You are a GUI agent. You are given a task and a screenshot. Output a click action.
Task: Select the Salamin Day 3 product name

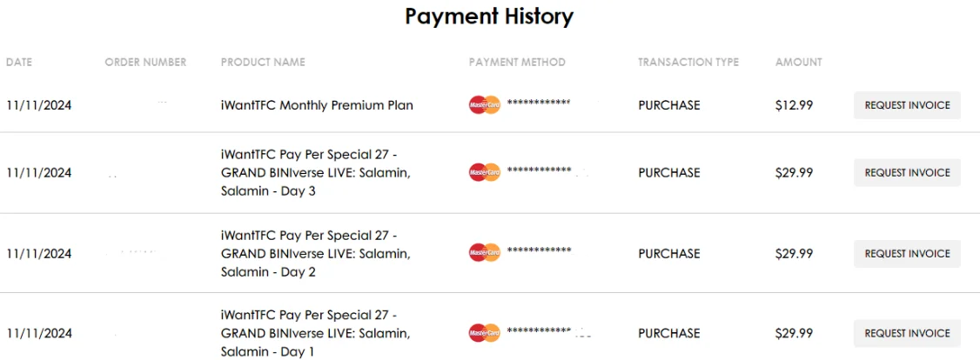tap(316, 172)
